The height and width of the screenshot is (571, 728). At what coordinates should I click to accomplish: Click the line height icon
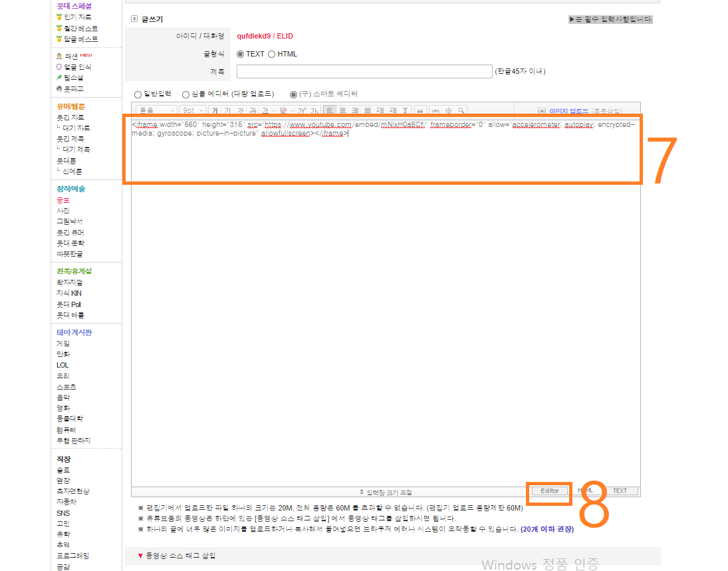406,110
